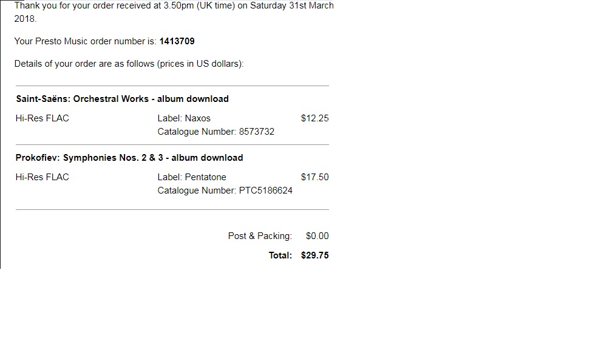This screenshot has width=607, height=364.
Task: Click 'Your Presto Music order number is' text
Action: pyautogui.click(x=86, y=41)
